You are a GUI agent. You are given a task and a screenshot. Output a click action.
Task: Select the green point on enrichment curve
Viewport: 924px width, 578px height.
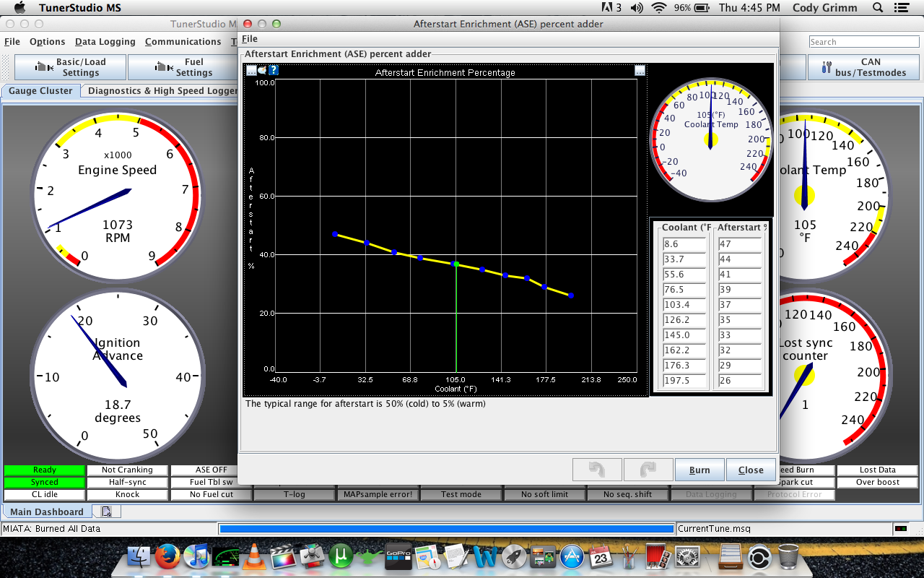click(x=456, y=264)
